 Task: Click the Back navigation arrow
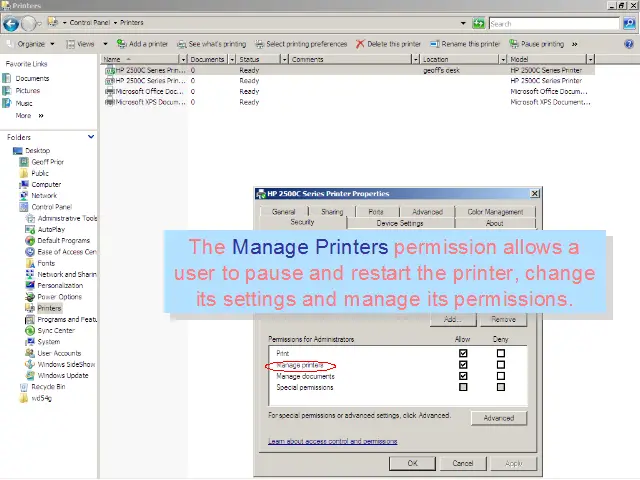pos(11,24)
